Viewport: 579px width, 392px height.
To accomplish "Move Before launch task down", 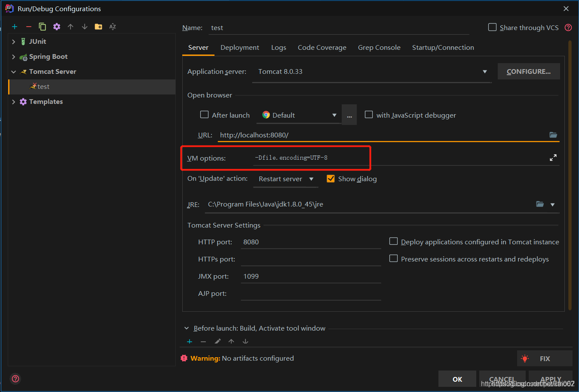I will pyautogui.click(x=245, y=341).
